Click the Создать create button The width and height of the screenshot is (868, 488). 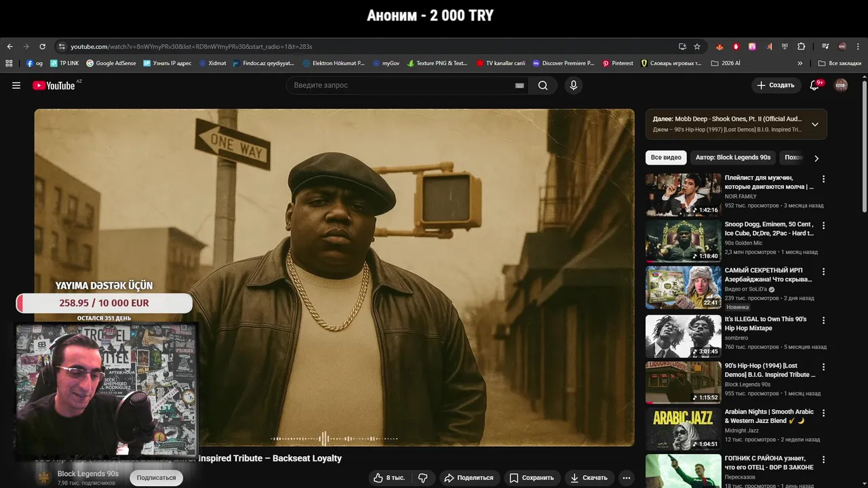(776, 85)
